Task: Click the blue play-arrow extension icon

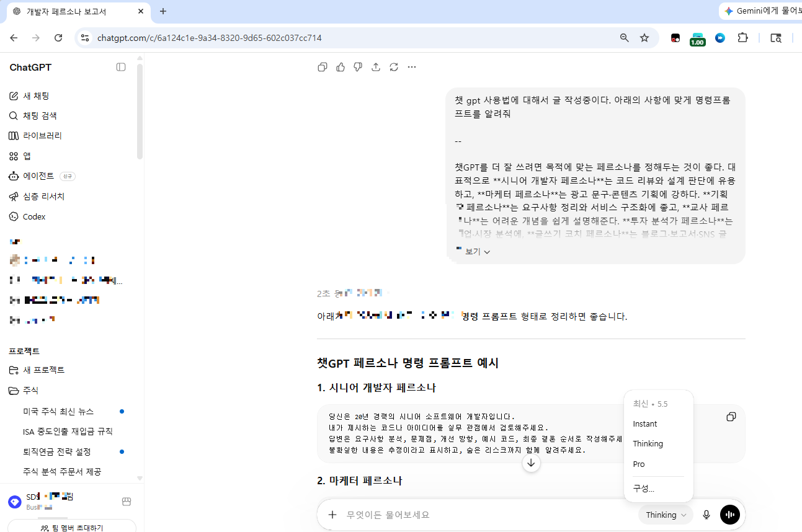Action: click(720, 38)
